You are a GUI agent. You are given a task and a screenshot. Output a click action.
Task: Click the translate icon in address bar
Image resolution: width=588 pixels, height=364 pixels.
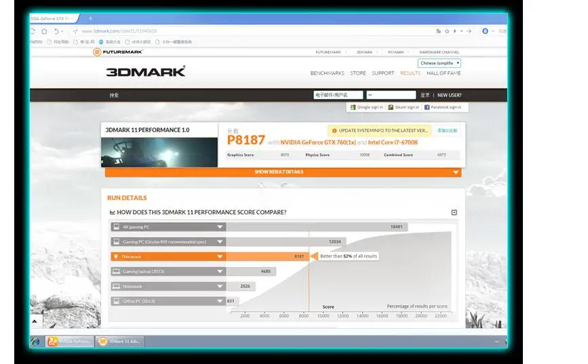[x=438, y=31]
